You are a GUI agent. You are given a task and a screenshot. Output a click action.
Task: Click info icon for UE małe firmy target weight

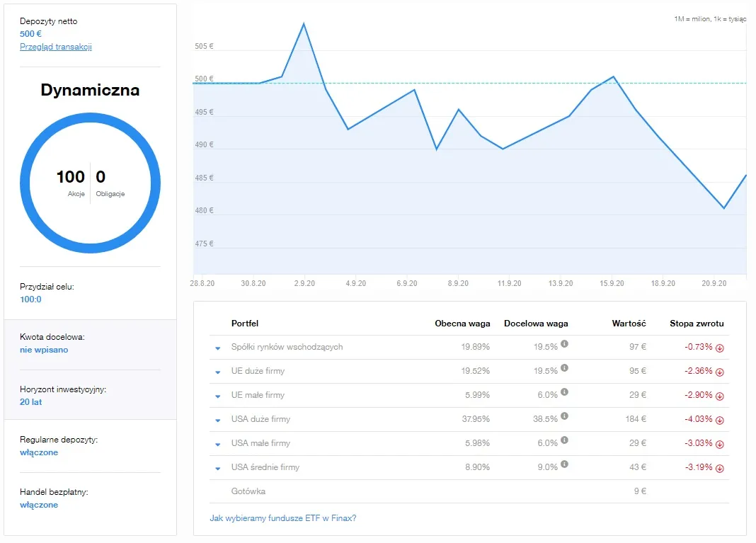(x=565, y=392)
